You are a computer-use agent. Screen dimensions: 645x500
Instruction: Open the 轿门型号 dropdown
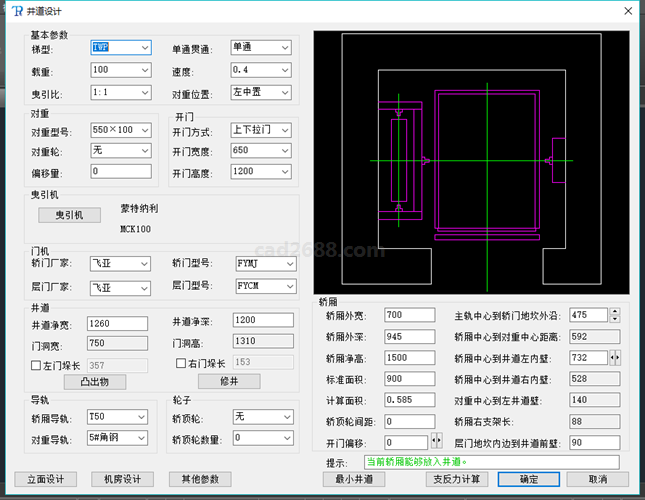289,264
